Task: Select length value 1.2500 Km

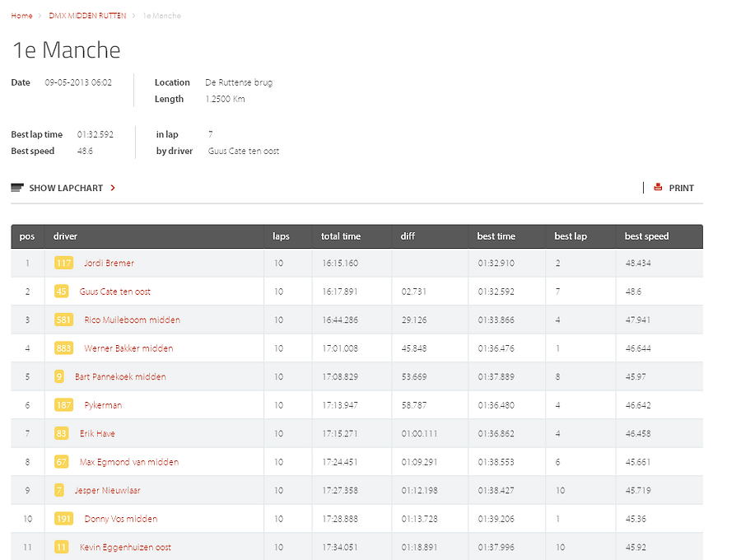Action: coord(225,99)
